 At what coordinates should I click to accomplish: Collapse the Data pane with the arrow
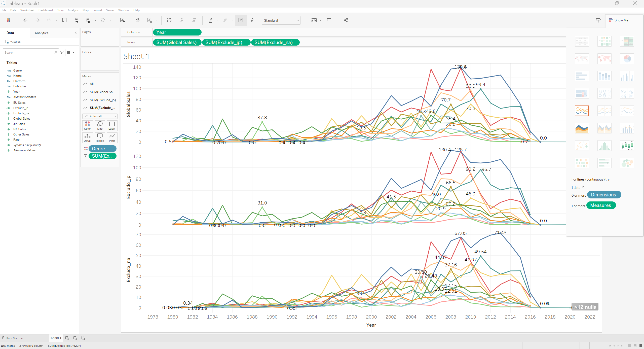[76, 33]
